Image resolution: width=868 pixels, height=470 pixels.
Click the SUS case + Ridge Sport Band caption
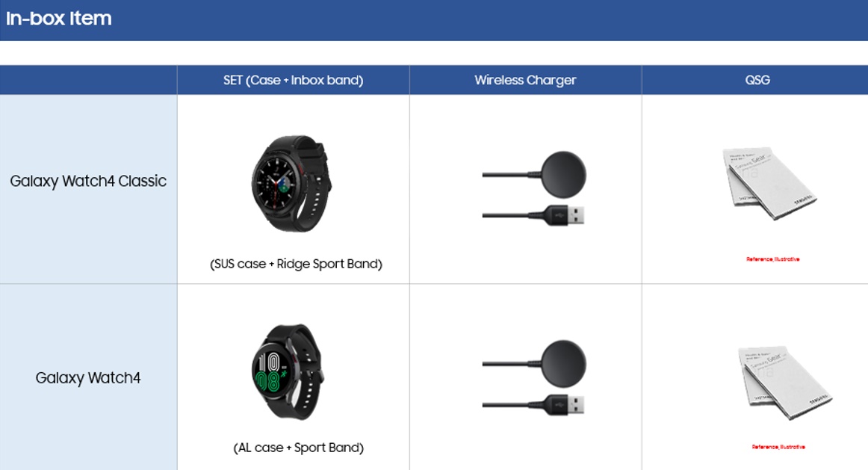point(296,264)
